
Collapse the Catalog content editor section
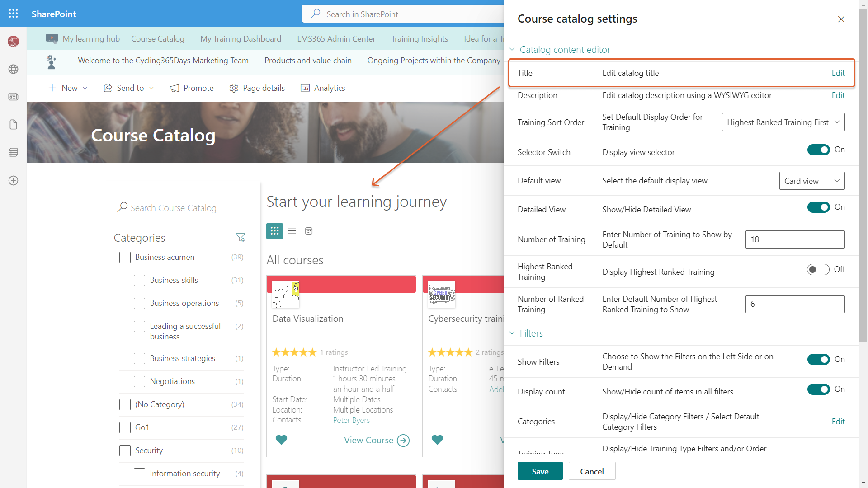tap(513, 50)
